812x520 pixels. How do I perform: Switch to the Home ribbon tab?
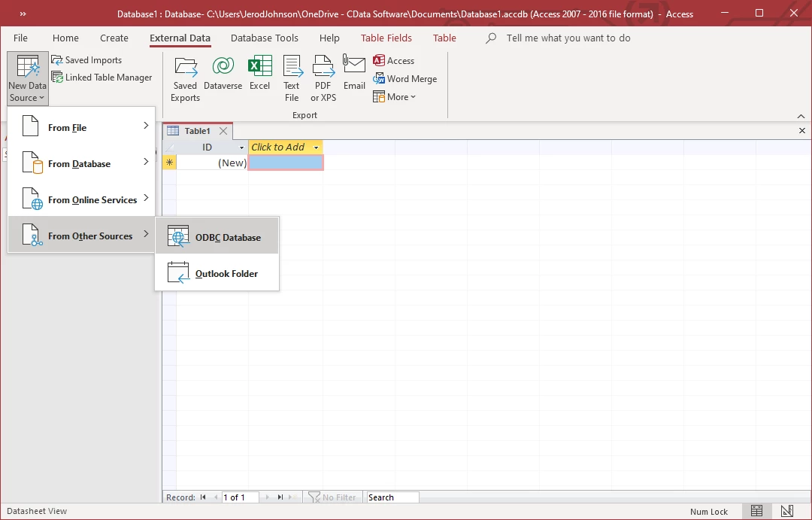(65, 38)
